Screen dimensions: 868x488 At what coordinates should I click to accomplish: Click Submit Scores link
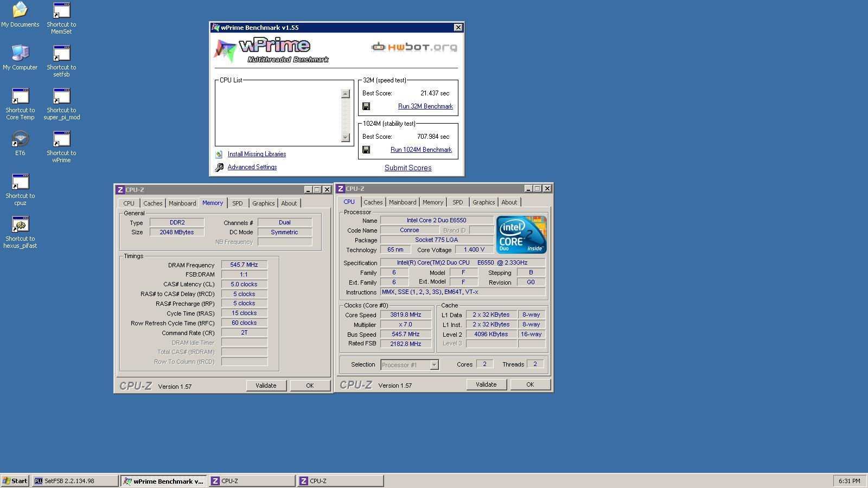(408, 168)
